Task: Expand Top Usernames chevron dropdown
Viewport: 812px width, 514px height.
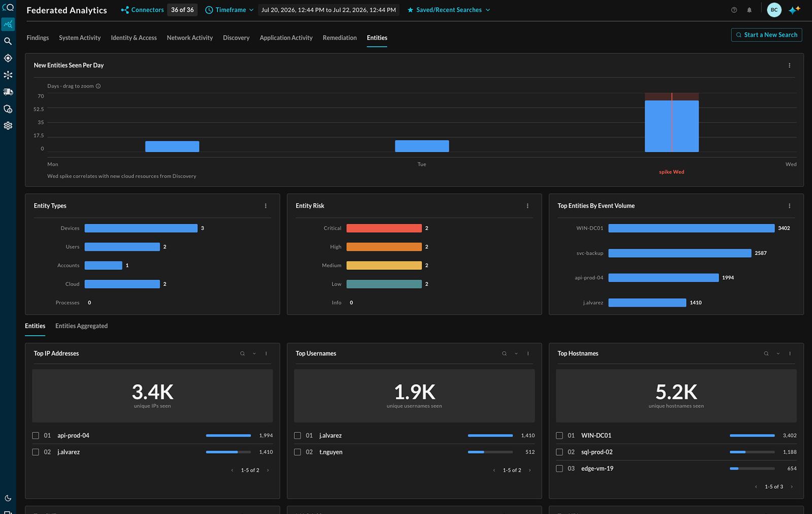Action: click(x=516, y=354)
